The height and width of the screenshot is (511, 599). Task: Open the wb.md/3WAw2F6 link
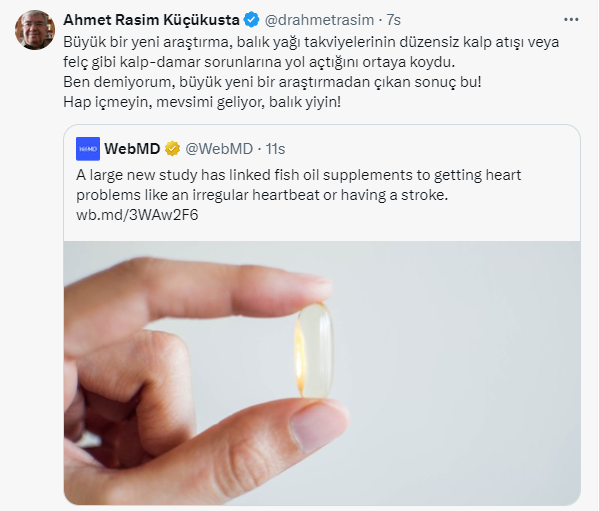tap(137, 215)
